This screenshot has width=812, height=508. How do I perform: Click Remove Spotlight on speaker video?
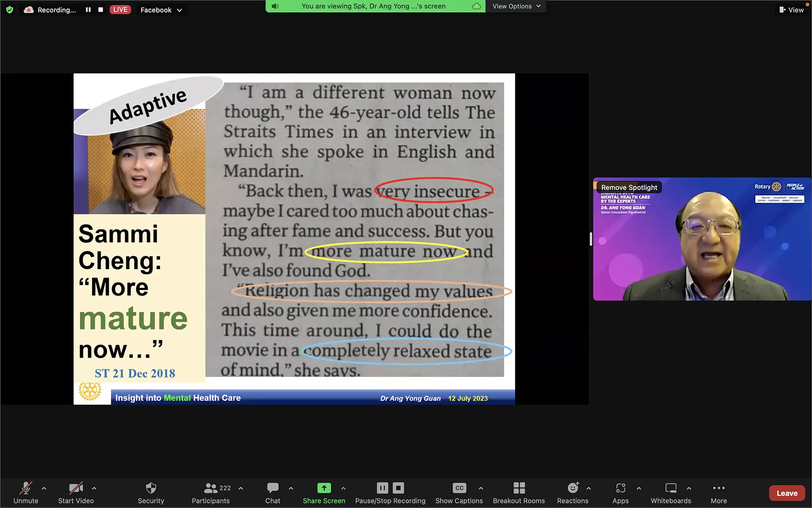coord(629,187)
